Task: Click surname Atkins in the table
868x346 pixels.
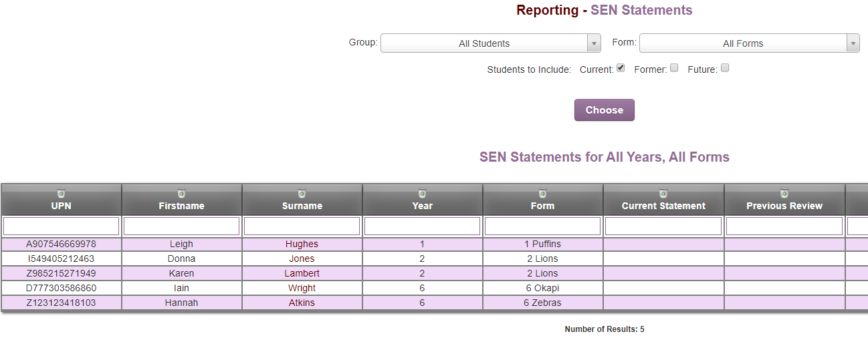Action: click(x=302, y=303)
